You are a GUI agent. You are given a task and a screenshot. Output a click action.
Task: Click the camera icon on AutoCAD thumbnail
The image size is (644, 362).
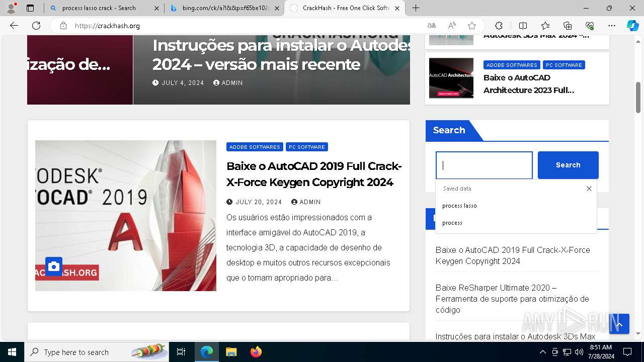54,266
